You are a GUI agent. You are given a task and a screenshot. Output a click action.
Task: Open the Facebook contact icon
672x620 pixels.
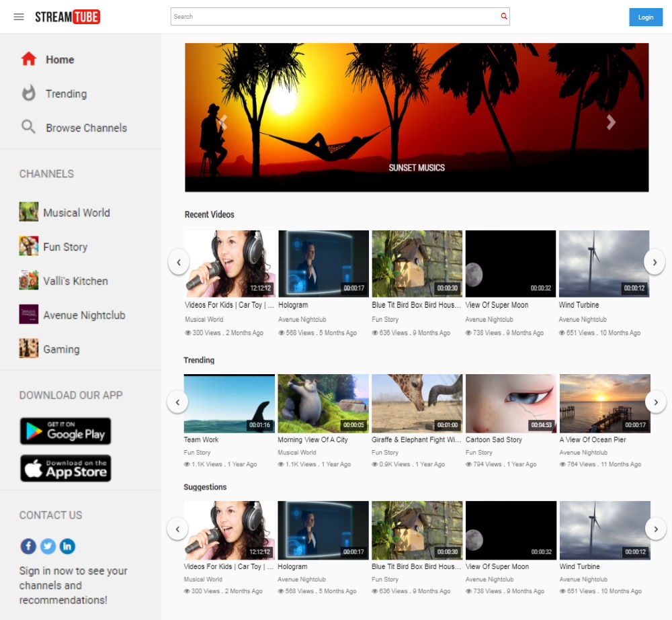28,546
